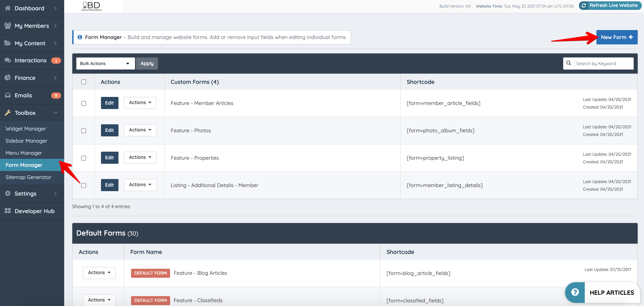Check the Feature - Member Articles checkbox

point(84,103)
